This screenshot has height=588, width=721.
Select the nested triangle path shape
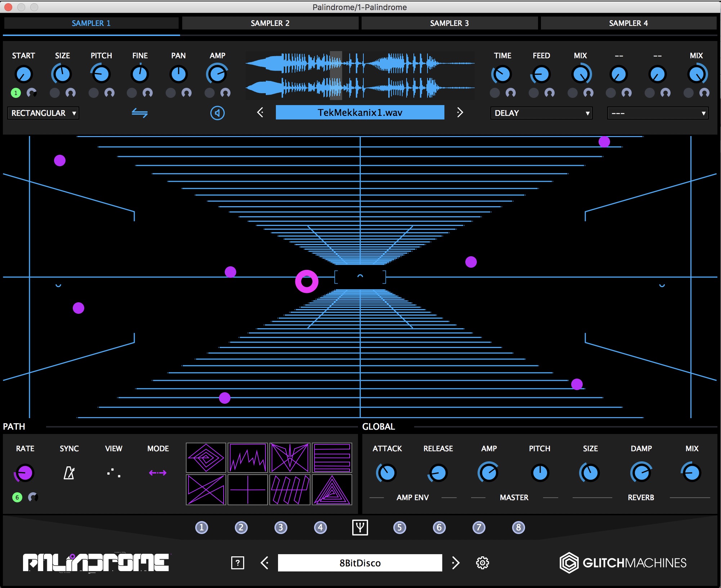(x=332, y=490)
